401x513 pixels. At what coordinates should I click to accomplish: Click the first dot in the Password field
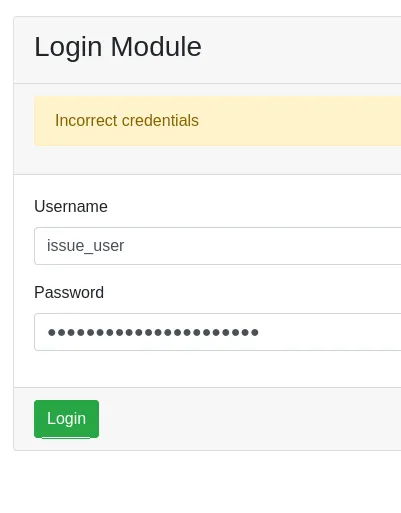[x=52, y=332]
